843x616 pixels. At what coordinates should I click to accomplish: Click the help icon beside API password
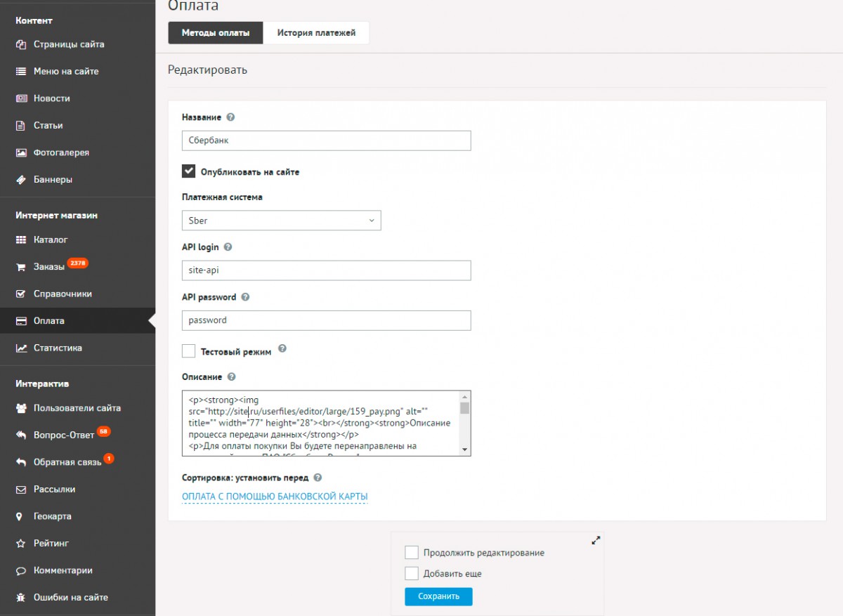click(245, 297)
